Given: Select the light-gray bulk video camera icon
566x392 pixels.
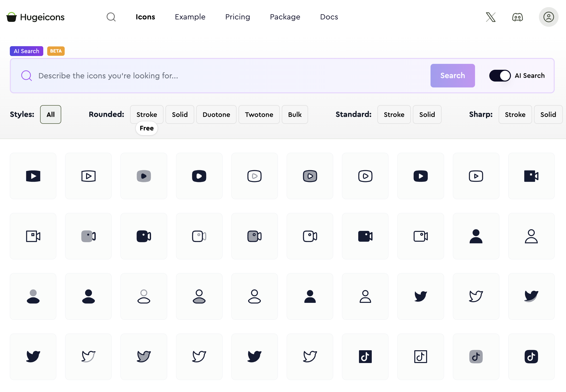Looking at the screenshot, I should pyautogui.click(x=89, y=236).
